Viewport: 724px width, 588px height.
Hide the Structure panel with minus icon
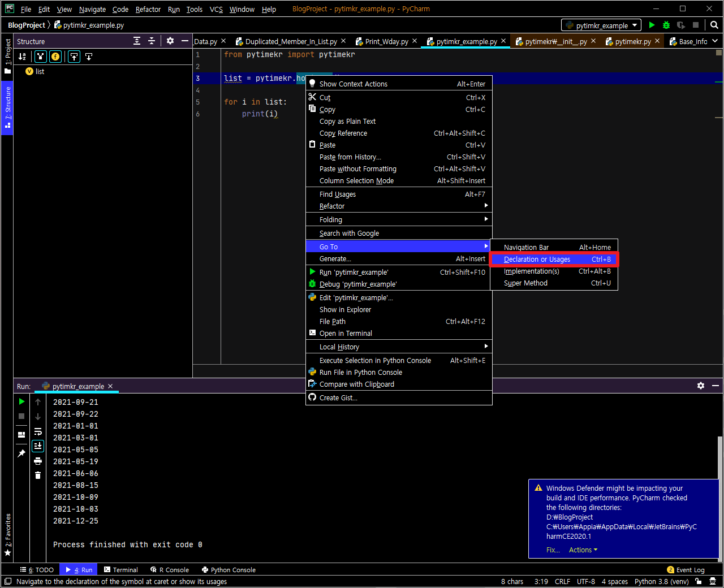[185, 41]
